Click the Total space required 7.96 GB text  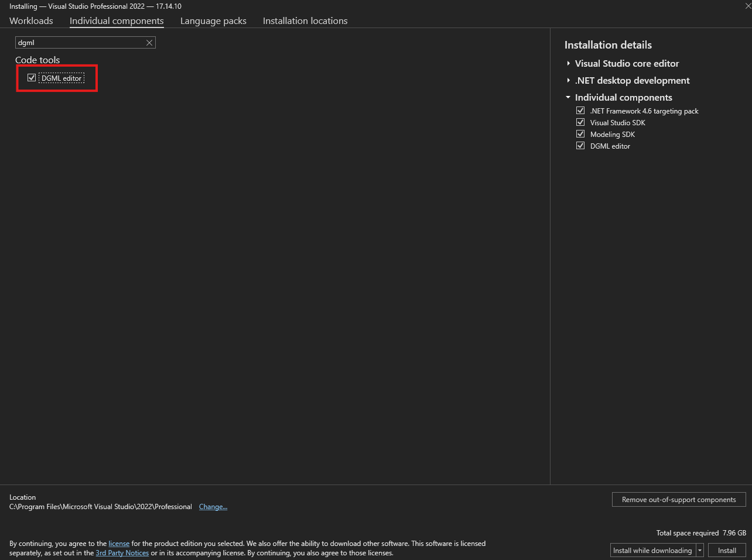point(701,533)
